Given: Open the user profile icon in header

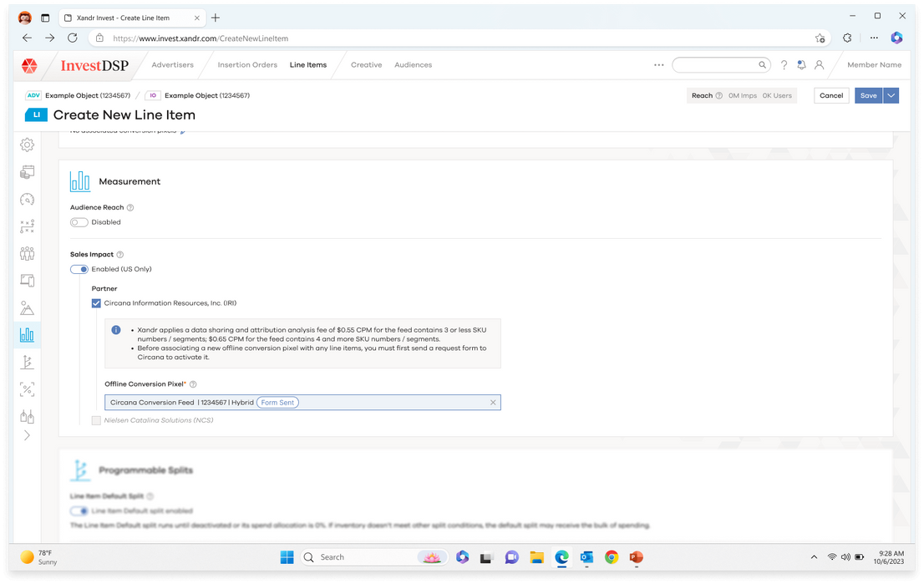Looking at the screenshot, I should point(819,65).
